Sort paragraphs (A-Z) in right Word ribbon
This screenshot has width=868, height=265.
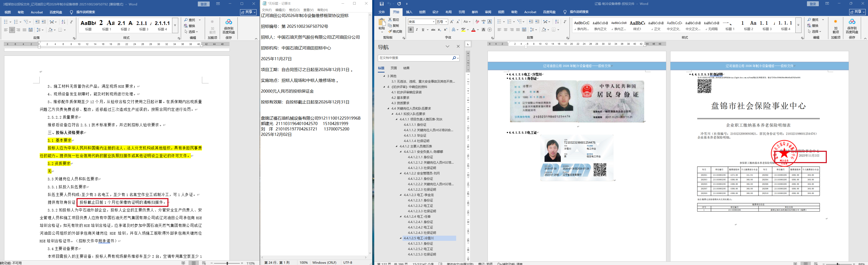click(557, 22)
